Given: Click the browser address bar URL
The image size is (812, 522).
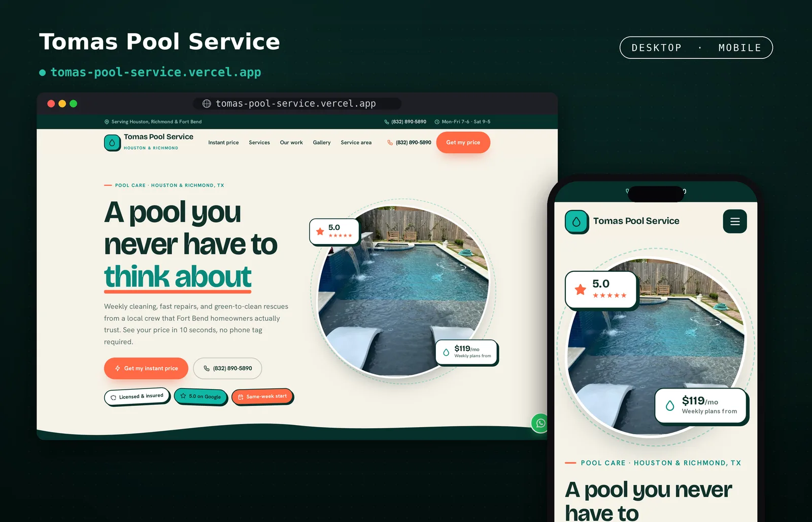Looking at the screenshot, I should click(296, 103).
